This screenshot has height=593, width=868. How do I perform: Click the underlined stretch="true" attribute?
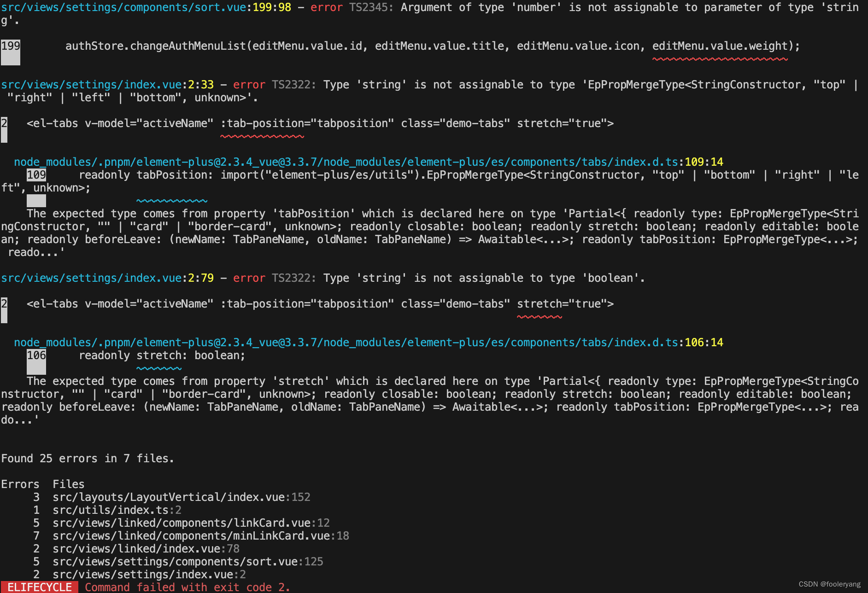[x=562, y=304]
